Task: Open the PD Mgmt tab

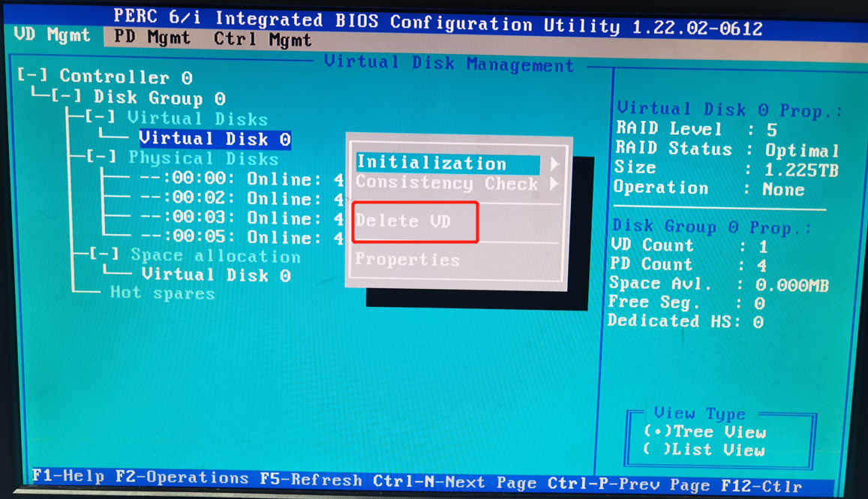Action: click(152, 38)
